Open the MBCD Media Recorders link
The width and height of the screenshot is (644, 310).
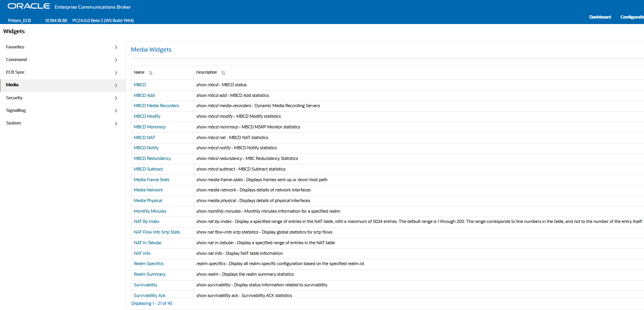(x=156, y=106)
